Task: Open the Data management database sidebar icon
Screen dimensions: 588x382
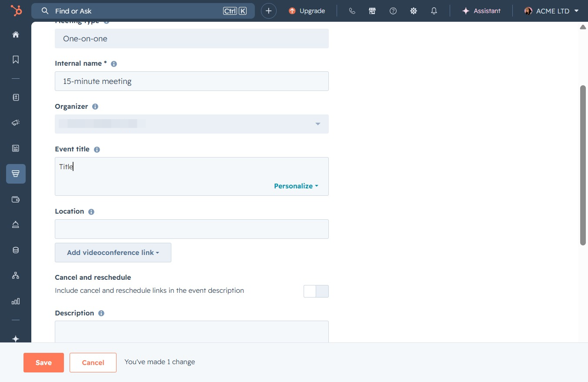Action: point(16,250)
